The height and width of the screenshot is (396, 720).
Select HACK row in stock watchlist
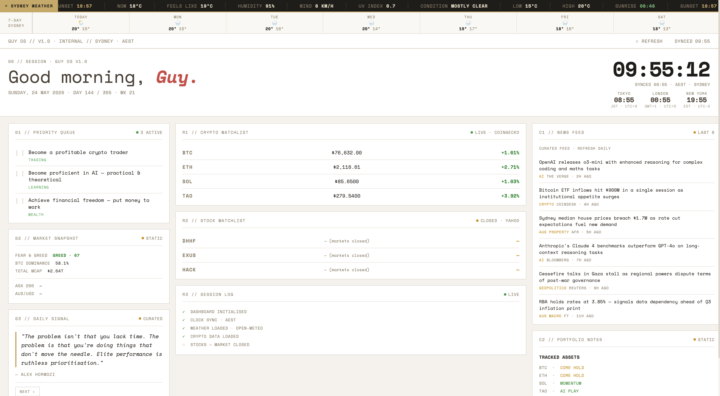351,270
